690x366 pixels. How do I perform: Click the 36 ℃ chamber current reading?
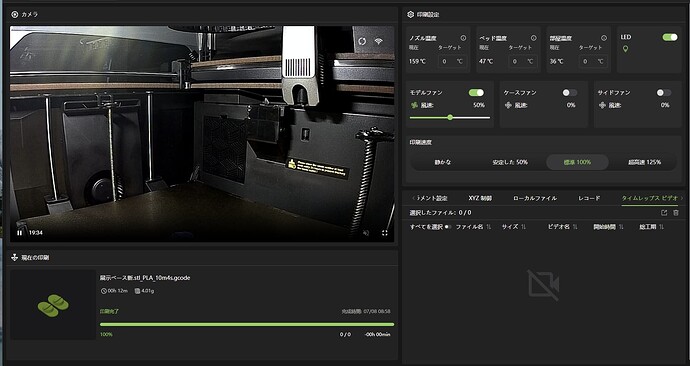click(556, 62)
